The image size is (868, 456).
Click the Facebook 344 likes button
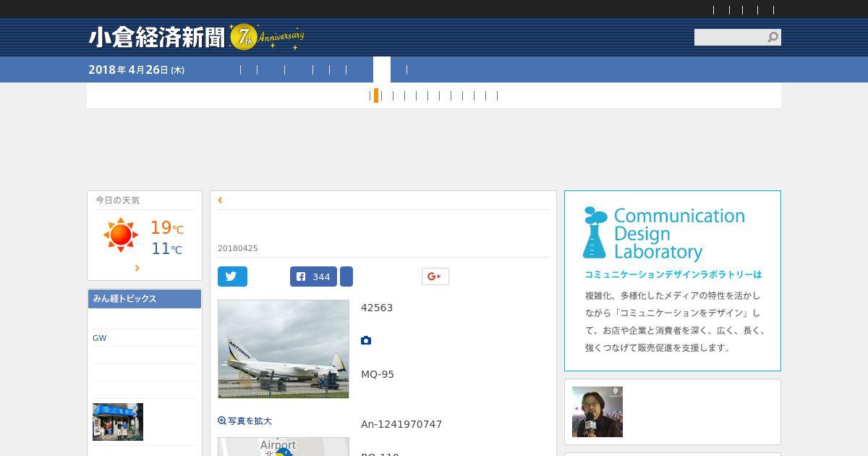tap(313, 276)
